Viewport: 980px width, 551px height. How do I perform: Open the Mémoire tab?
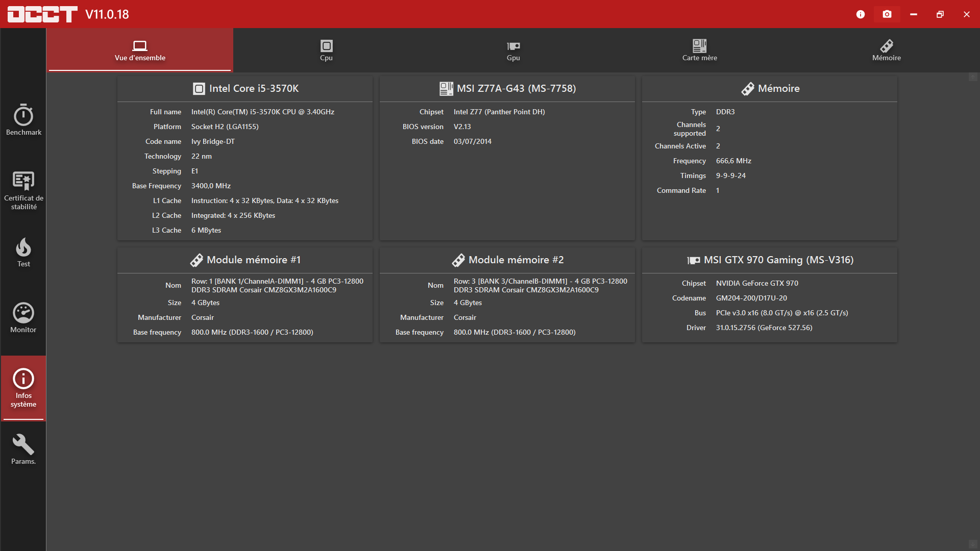click(886, 51)
